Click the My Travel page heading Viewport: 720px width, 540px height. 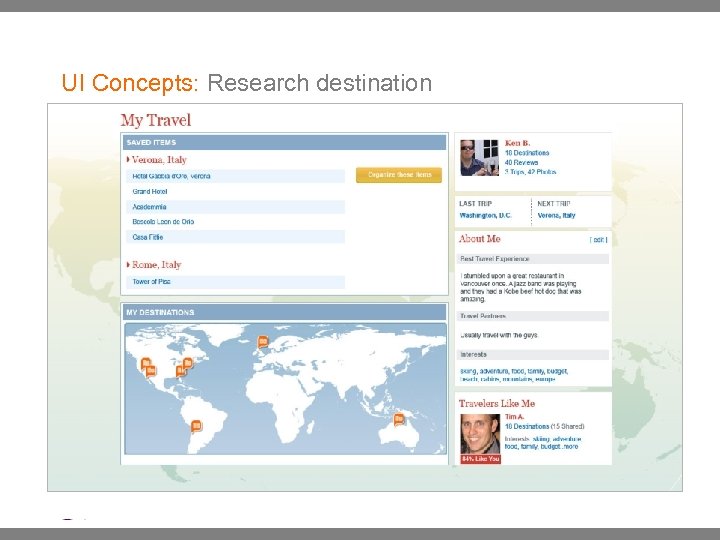click(156, 120)
